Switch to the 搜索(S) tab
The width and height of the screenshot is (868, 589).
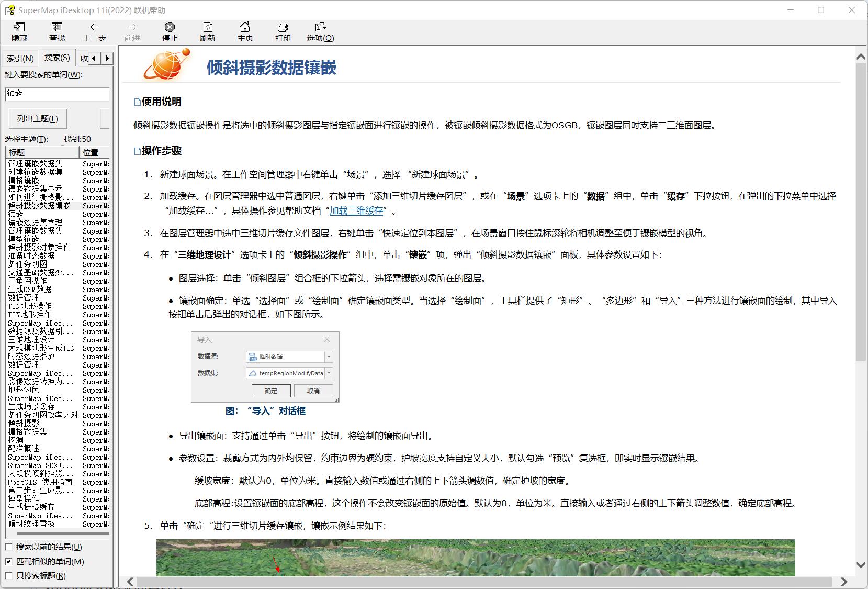click(57, 58)
